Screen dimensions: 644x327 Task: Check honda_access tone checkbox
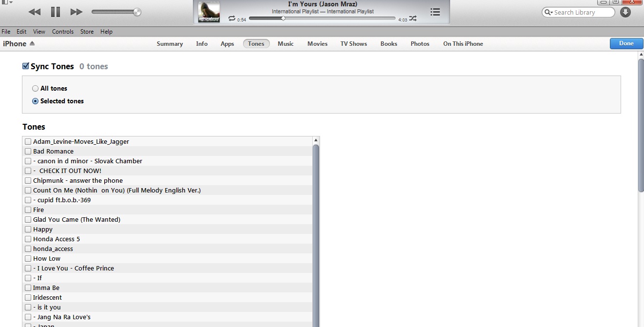point(28,249)
